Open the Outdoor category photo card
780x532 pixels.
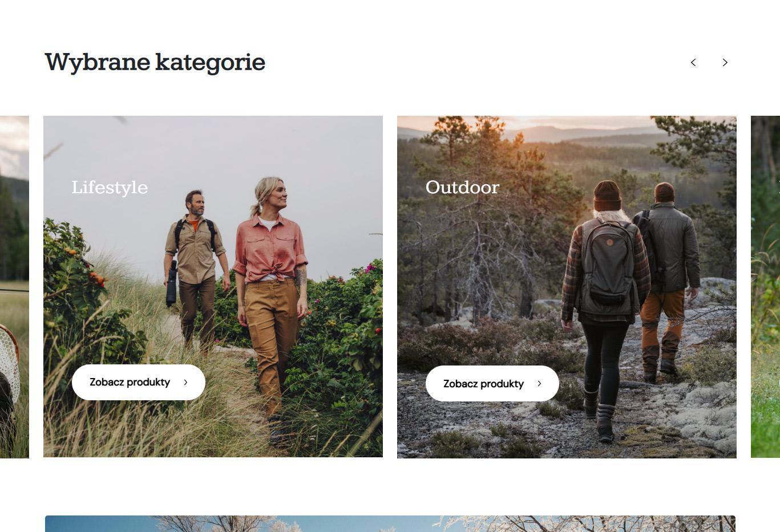tap(567, 287)
